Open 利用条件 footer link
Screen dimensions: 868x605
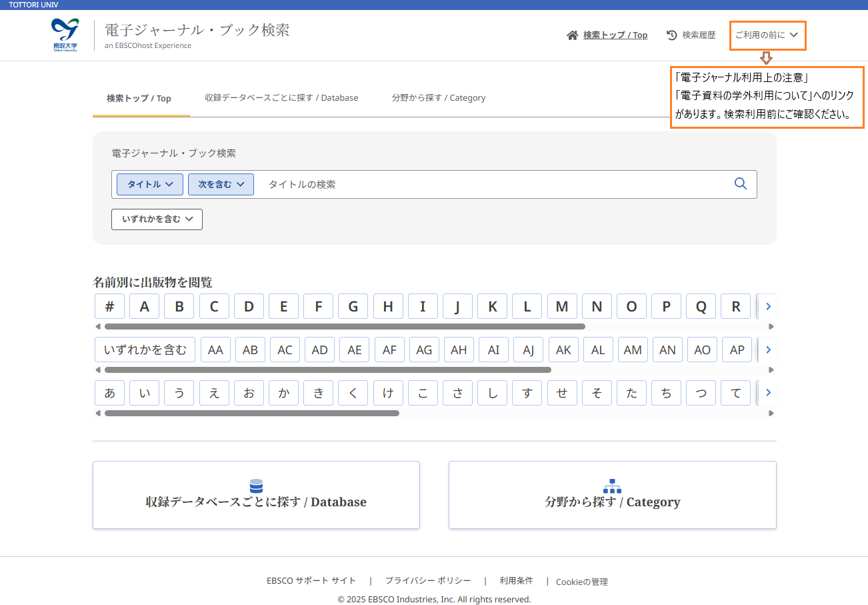tap(517, 580)
